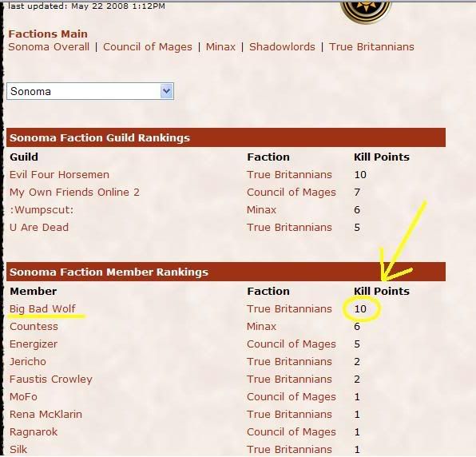Open the Shadowlords faction page

click(282, 47)
